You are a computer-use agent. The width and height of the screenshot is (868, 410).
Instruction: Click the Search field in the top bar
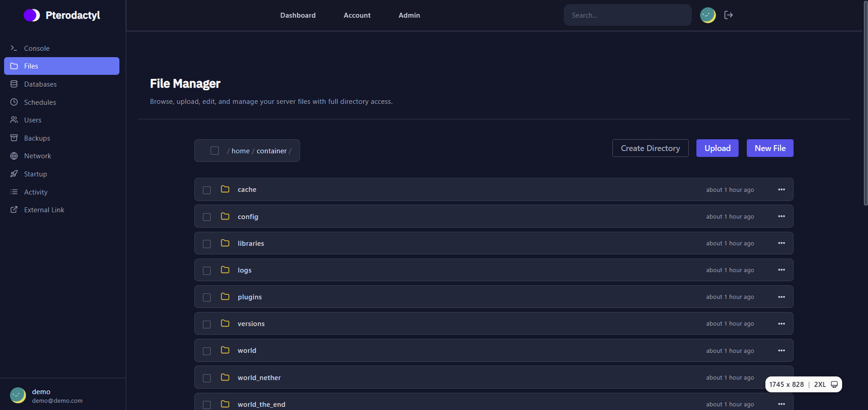(627, 15)
